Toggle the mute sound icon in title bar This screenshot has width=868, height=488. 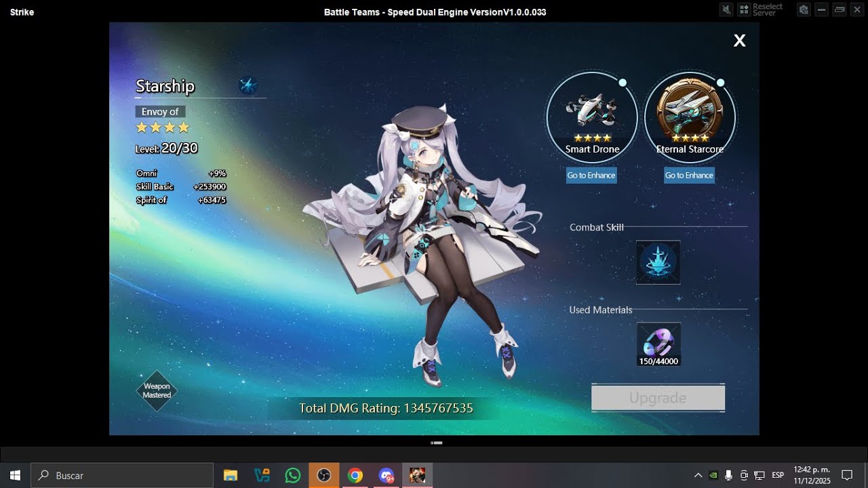pyautogui.click(x=727, y=9)
